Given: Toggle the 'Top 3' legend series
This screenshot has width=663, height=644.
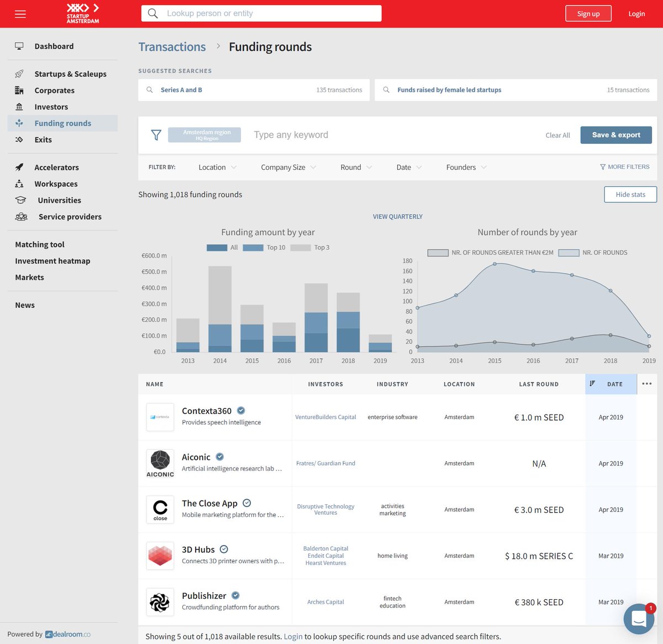Looking at the screenshot, I should tap(310, 248).
